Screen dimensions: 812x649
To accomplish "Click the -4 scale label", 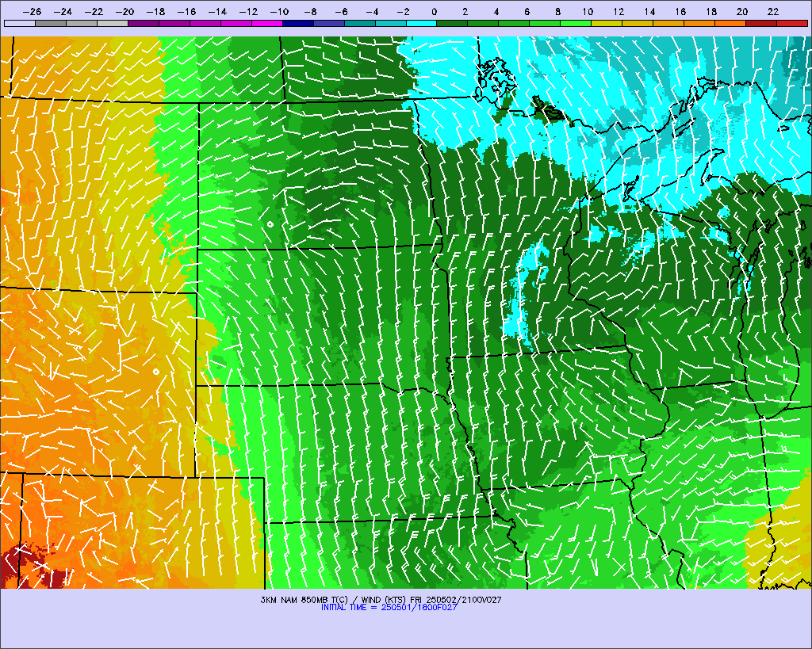I will coord(372,11).
